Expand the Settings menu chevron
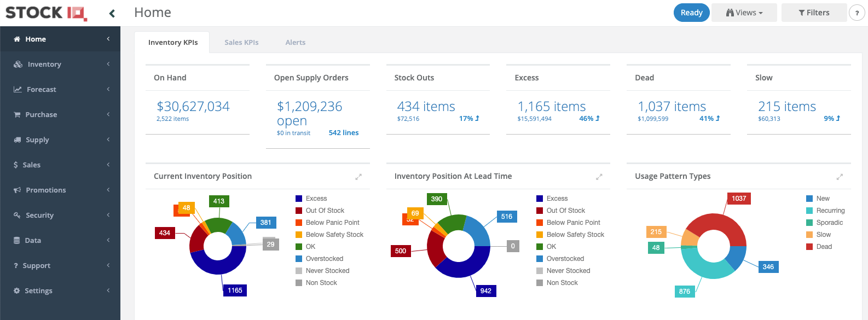The height and width of the screenshot is (320, 868). point(108,290)
